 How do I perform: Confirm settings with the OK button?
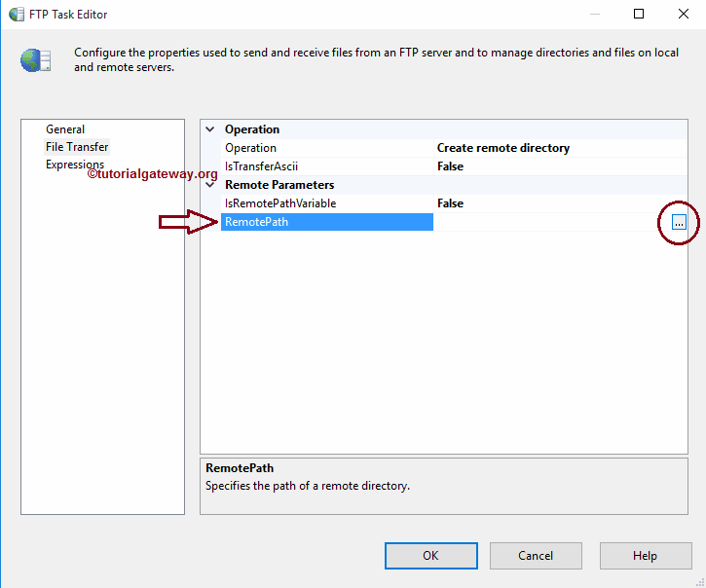pyautogui.click(x=430, y=556)
